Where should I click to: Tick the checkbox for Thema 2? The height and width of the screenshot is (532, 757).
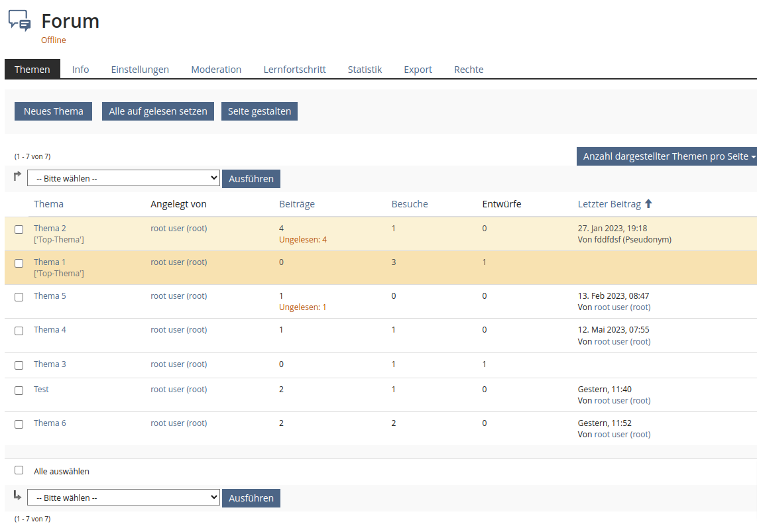click(x=19, y=229)
